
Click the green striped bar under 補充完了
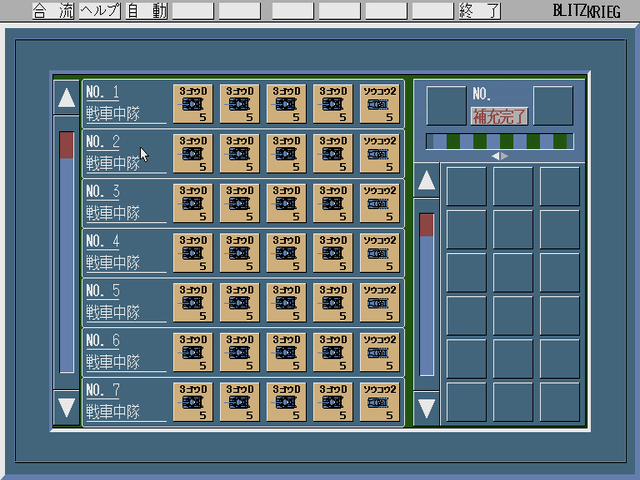click(x=499, y=141)
